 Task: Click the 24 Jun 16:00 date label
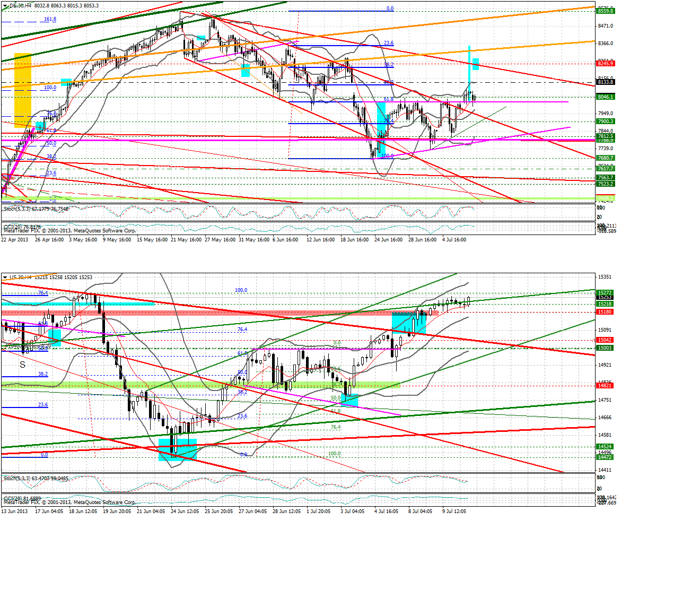[389, 239]
